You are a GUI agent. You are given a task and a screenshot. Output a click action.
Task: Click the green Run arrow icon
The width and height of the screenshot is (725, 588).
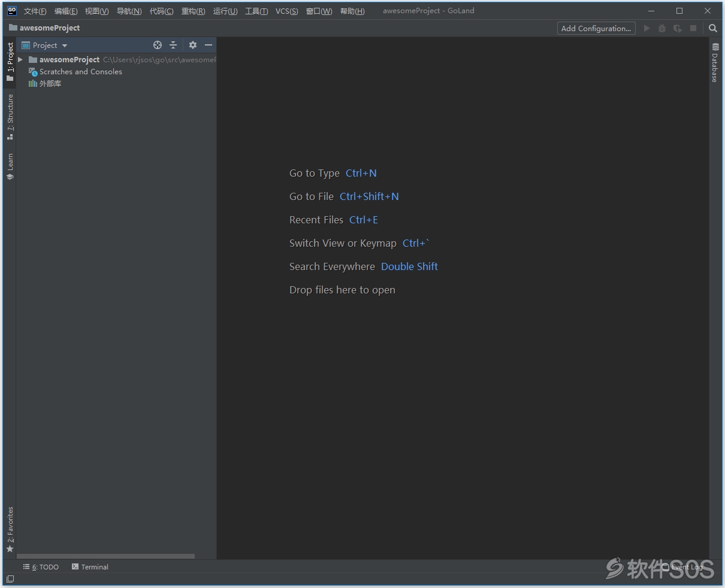tap(647, 28)
